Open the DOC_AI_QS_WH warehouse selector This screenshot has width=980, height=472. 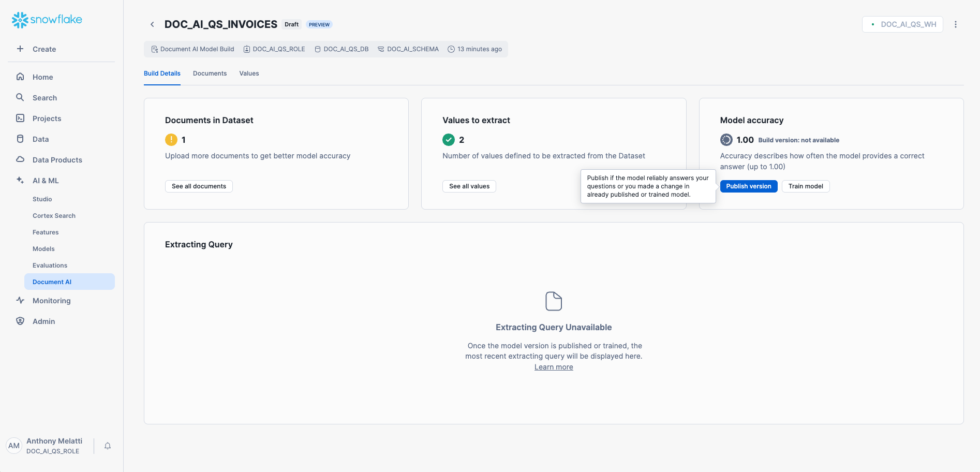pyautogui.click(x=902, y=24)
